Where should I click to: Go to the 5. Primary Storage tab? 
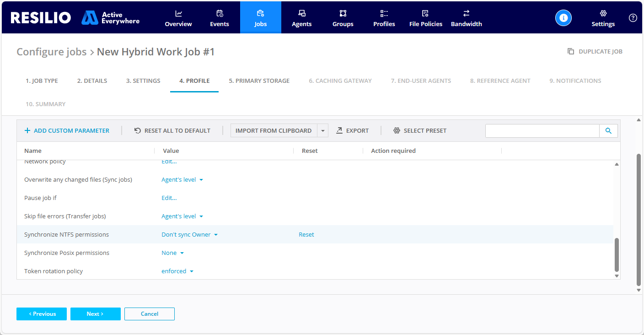point(259,81)
